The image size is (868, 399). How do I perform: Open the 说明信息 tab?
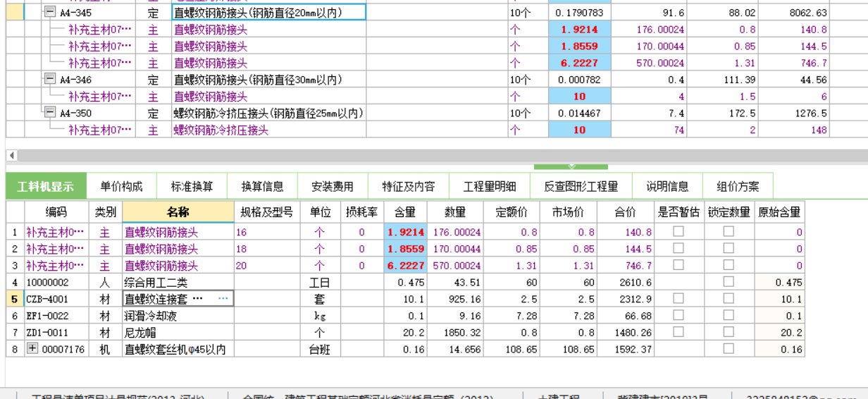pos(667,186)
